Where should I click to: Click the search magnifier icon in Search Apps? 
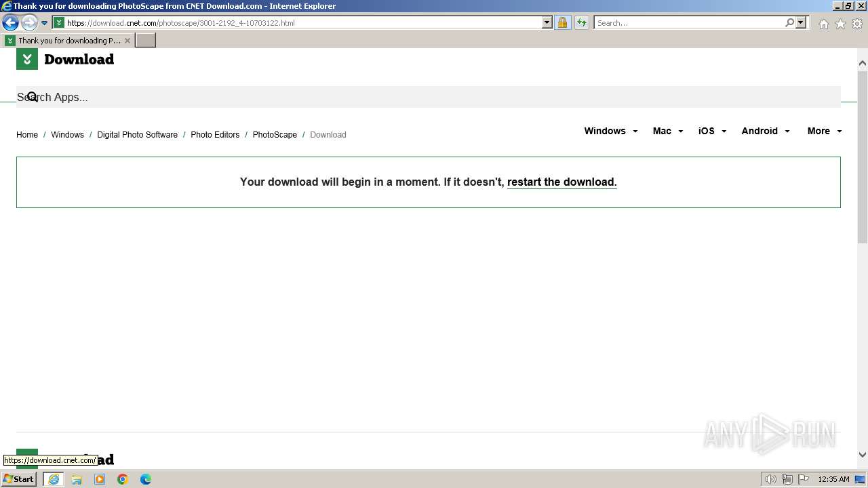pos(32,97)
